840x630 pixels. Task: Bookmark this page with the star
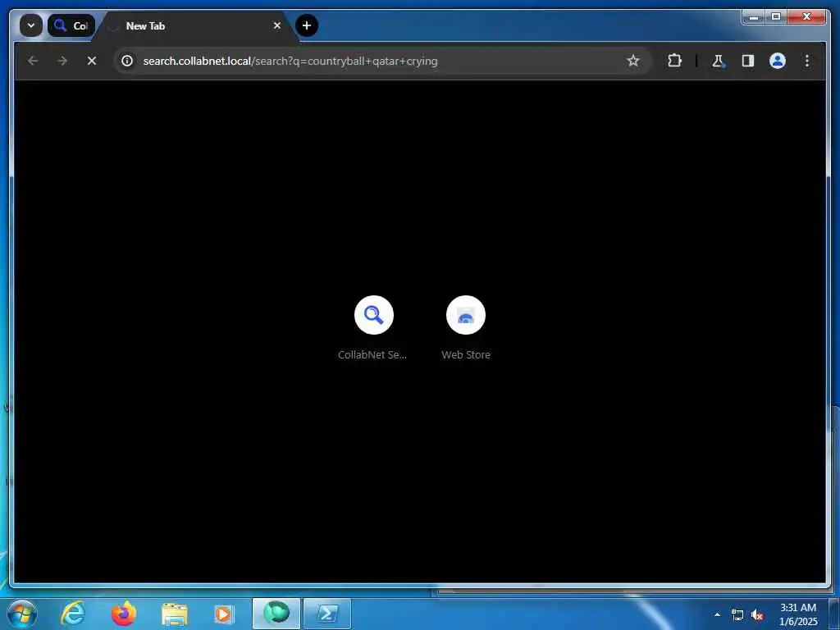(x=633, y=61)
